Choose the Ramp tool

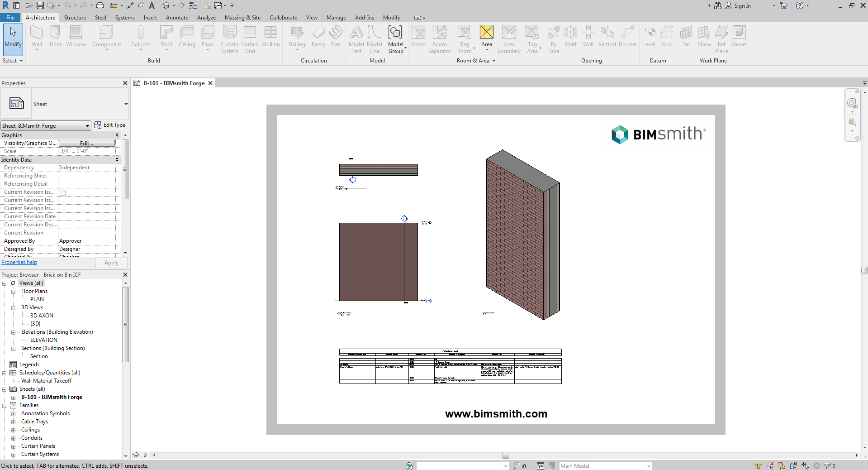click(318, 37)
